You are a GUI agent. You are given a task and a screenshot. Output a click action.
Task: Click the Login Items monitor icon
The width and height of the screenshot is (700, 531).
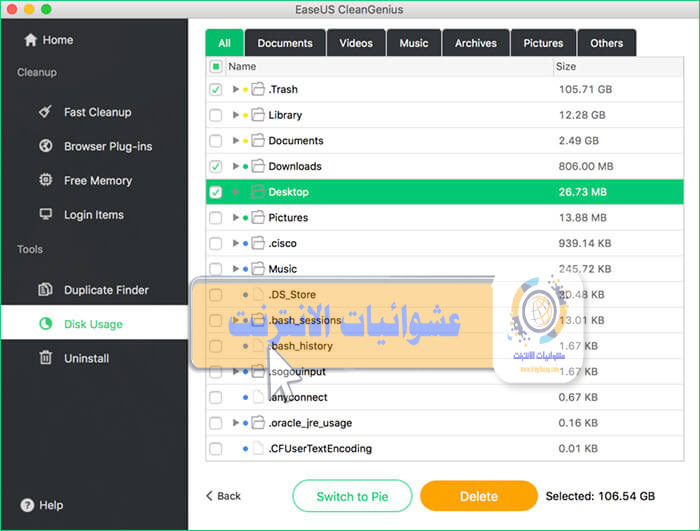pyautogui.click(x=46, y=214)
